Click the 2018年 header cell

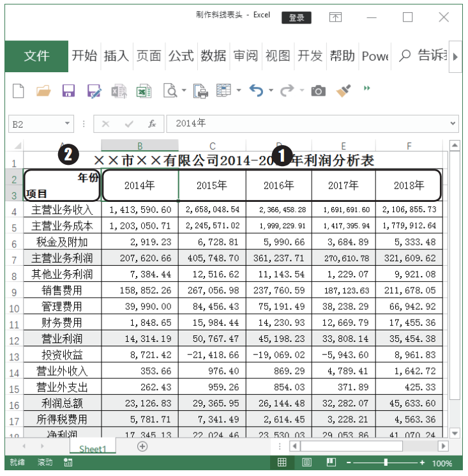(x=409, y=185)
